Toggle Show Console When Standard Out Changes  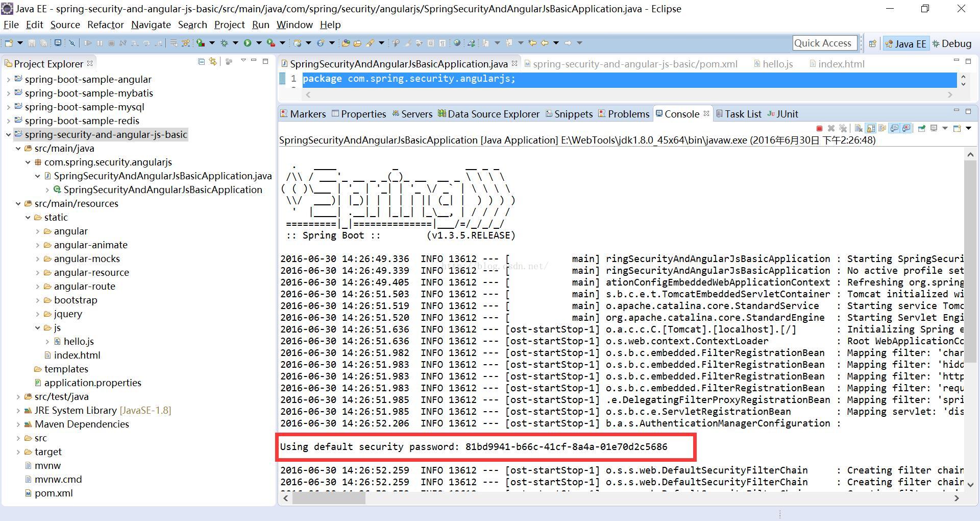pyautogui.click(x=894, y=128)
